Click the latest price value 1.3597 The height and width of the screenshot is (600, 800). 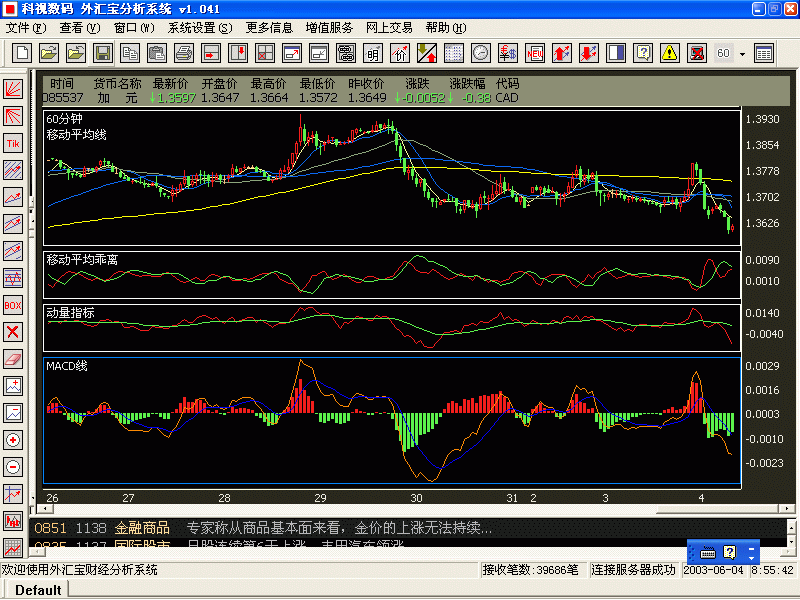(x=176, y=98)
